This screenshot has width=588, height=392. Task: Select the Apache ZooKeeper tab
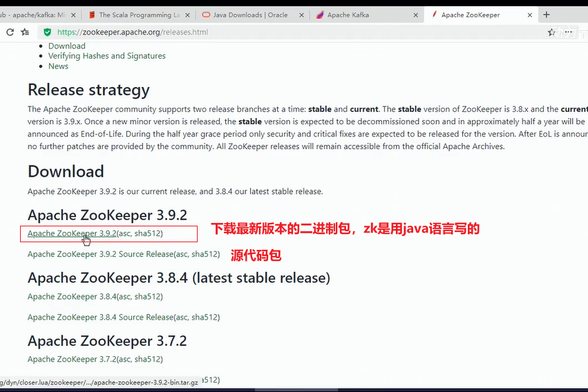481,15
